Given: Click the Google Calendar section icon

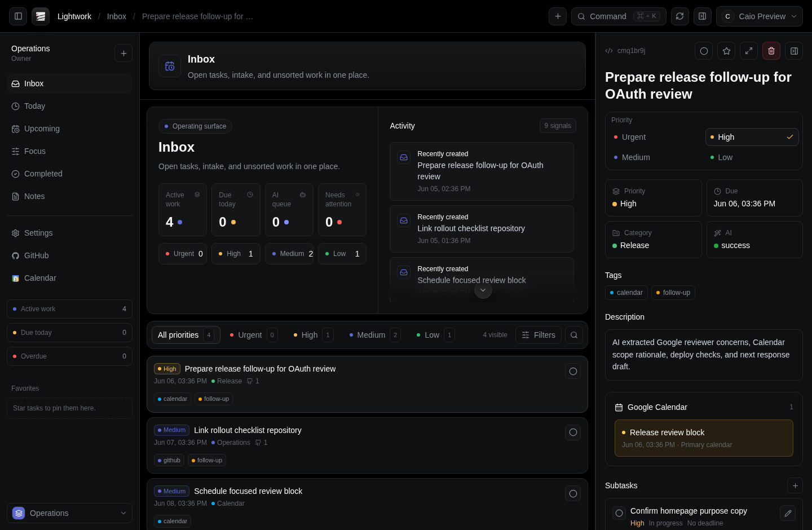Looking at the screenshot, I should [x=619, y=407].
